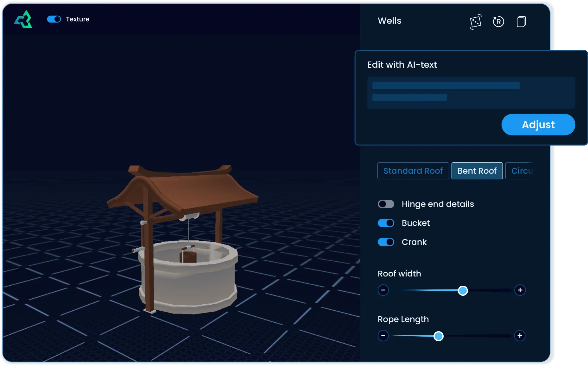588x366 pixels.
Task: Enable Hinge end details toggle
Action: pos(386,204)
